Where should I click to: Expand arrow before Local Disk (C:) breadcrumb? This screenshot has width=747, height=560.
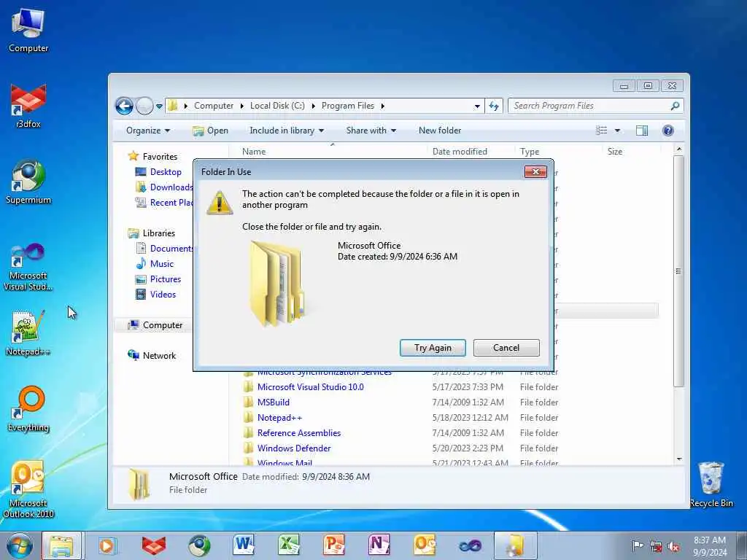(x=242, y=106)
